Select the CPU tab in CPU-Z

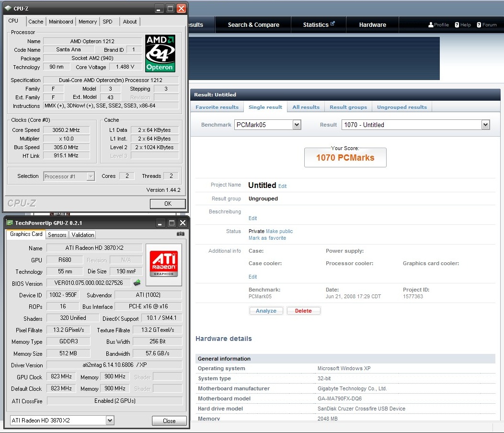[x=13, y=21]
